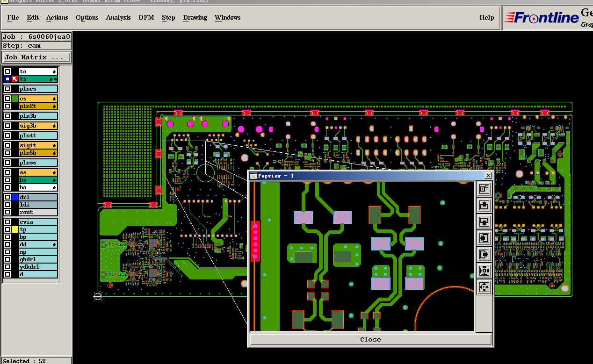Click the edit-hand icon on layer cs
Image resolution: width=593 pixels, height=364 pixels.
[x=54, y=99]
